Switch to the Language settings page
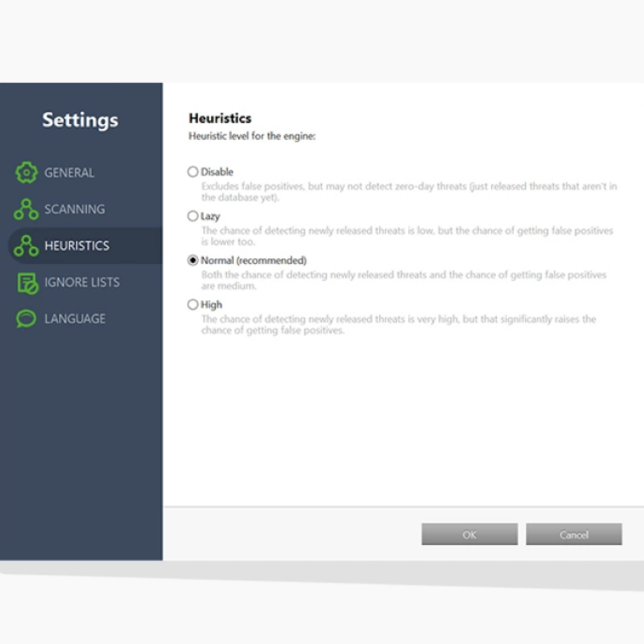Screen dimensions: 644x644 [79, 319]
